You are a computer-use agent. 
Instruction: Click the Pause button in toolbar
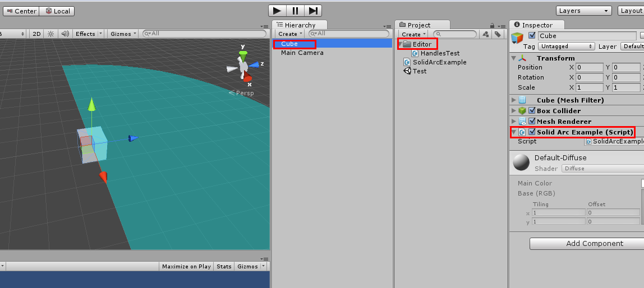(x=295, y=11)
